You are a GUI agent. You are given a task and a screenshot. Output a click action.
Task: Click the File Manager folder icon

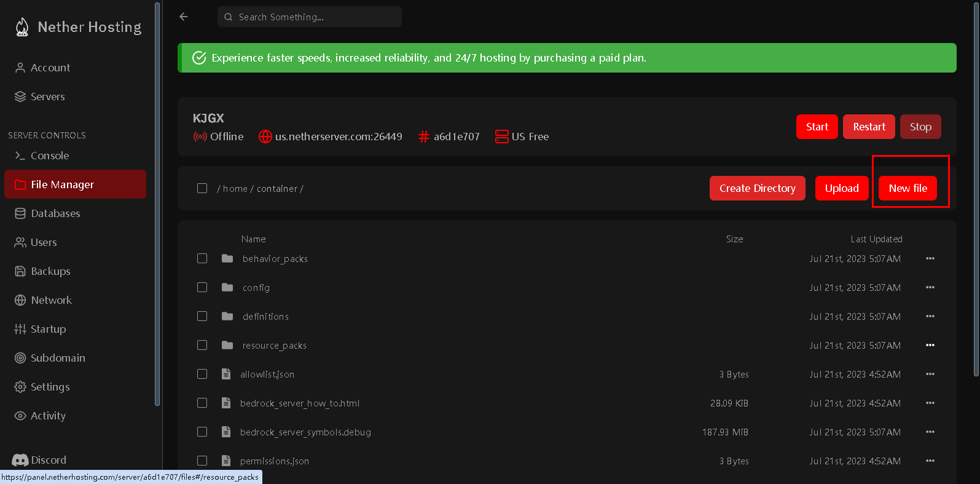[20, 184]
